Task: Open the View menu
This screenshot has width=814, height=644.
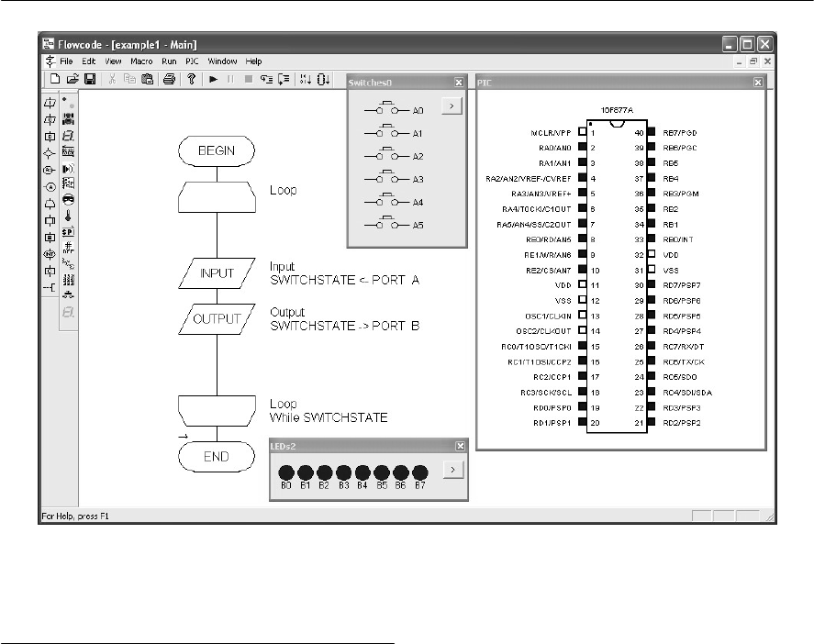Action: 113,61
